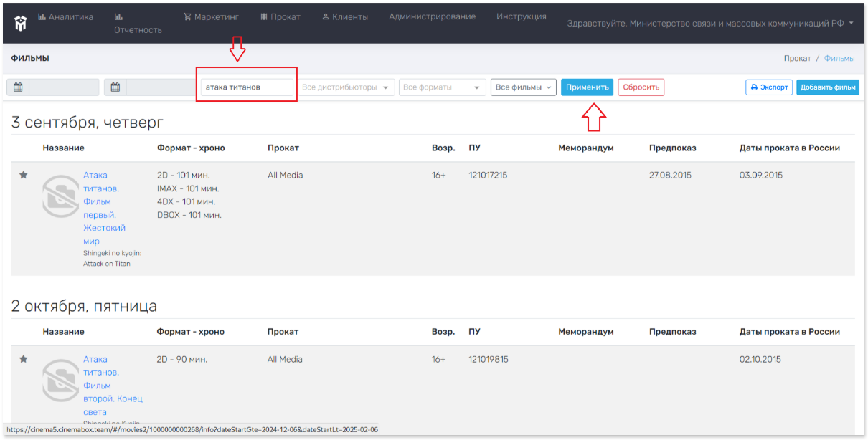Expand the Все дистрибьюторы dropdown

pos(346,87)
